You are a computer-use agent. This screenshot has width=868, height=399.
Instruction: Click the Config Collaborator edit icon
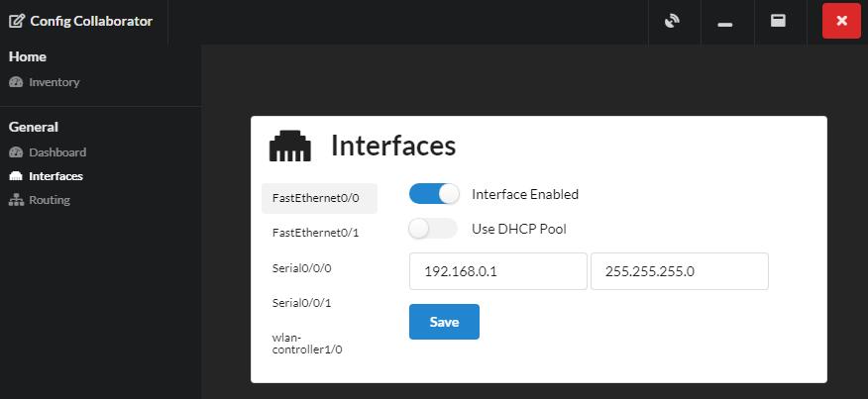pyautogui.click(x=17, y=22)
